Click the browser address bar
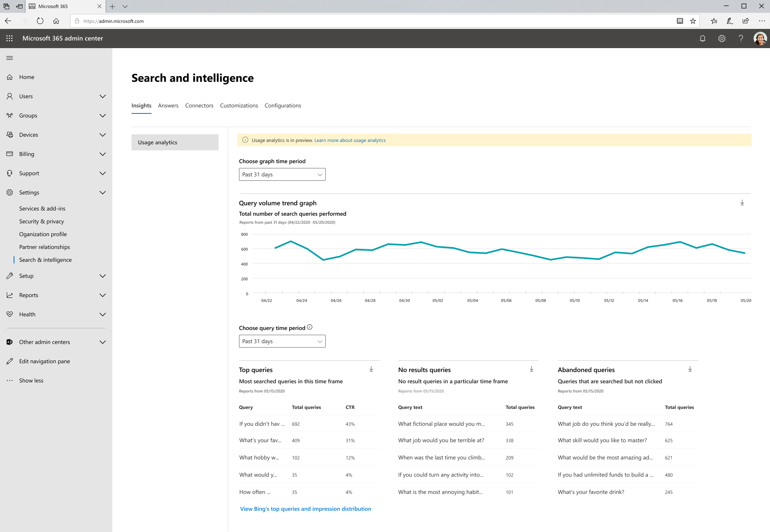 coord(361,21)
